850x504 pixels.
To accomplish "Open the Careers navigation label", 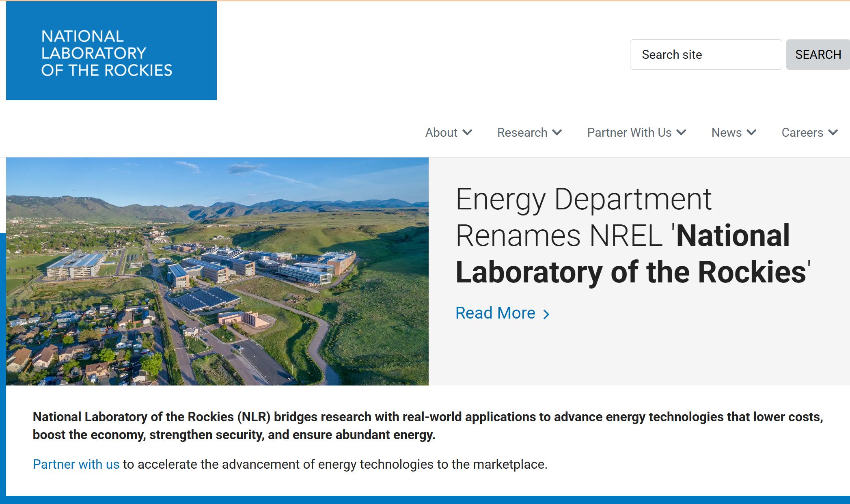I will [x=802, y=133].
